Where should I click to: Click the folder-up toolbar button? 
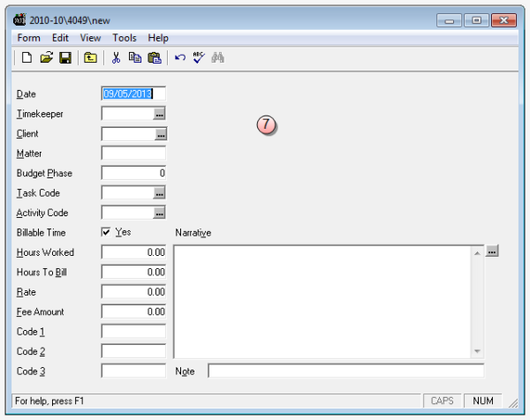pos(90,58)
